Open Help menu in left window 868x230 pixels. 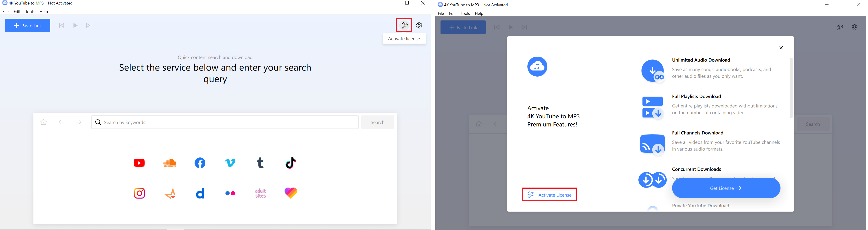(44, 12)
